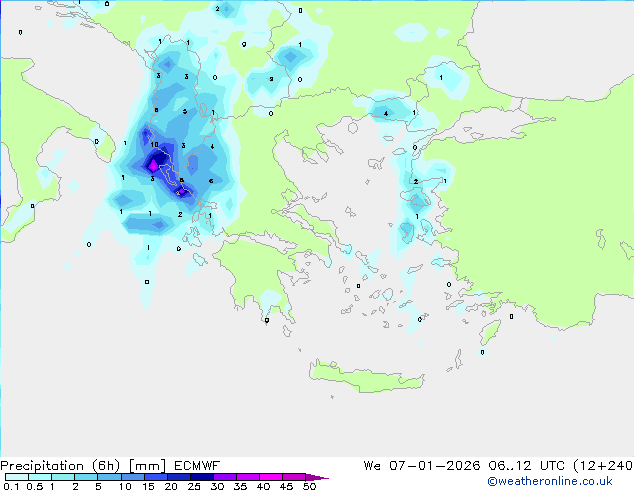Click the 0.5–1 mm legend swatch
The width and height of the screenshot is (634, 490).
point(40,477)
